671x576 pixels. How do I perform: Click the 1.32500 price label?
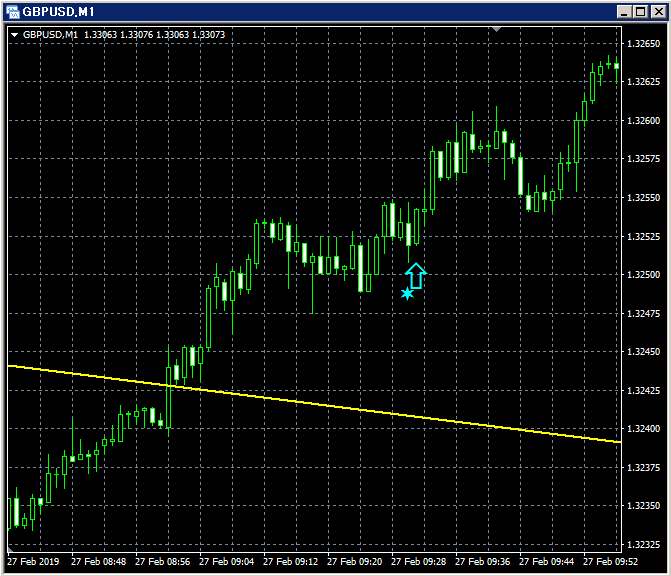tap(643, 274)
